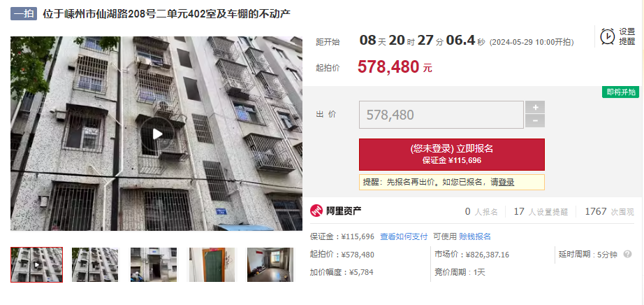This screenshot has width=644, height=305.
Task: Select the first video thumbnail
Action: [36, 264]
